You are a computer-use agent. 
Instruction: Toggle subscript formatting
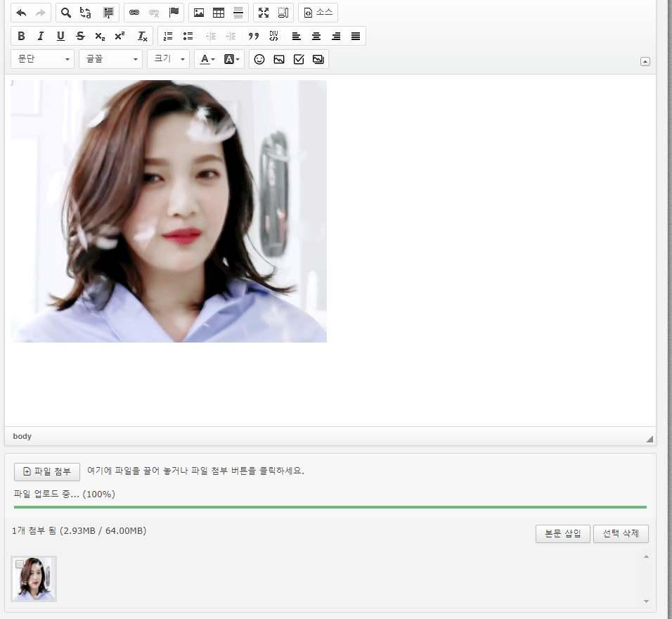[x=100, y=36]
